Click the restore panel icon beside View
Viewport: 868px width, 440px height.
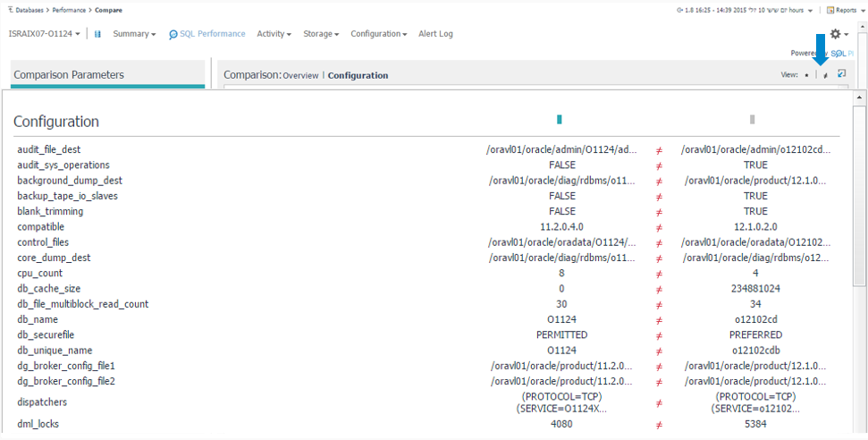[x=842, y=74]
